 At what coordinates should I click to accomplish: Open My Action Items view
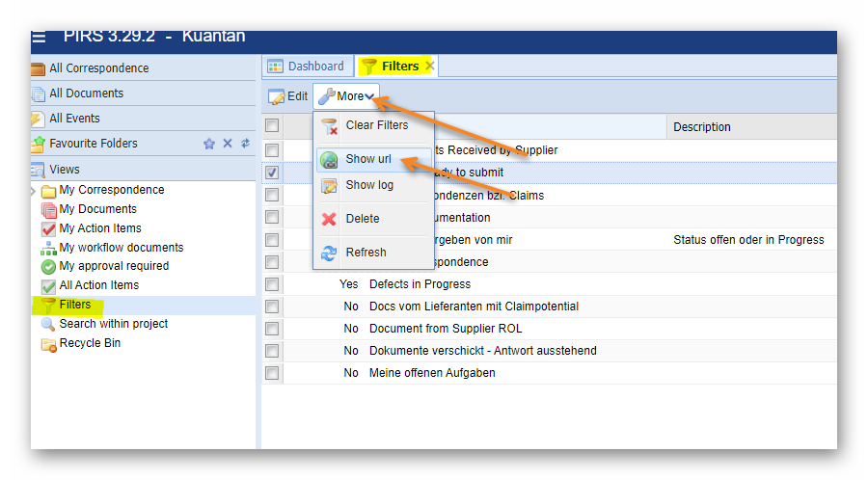(x=99, y=228)
